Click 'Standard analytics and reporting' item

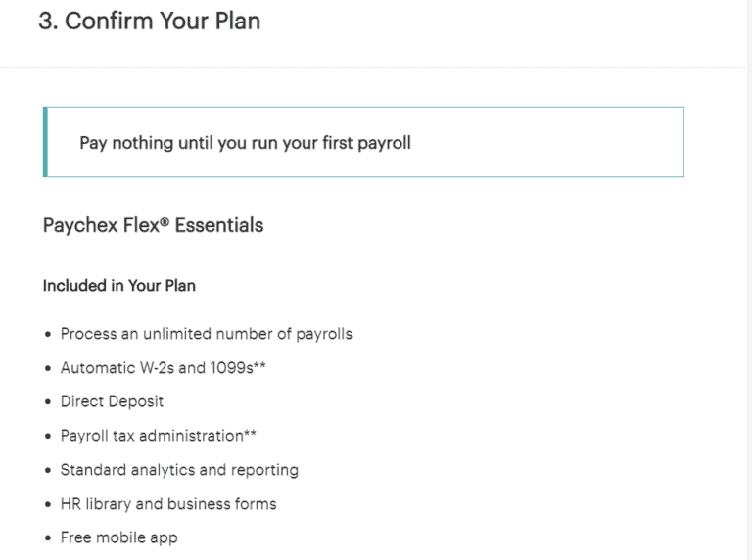tap(179, 470)
